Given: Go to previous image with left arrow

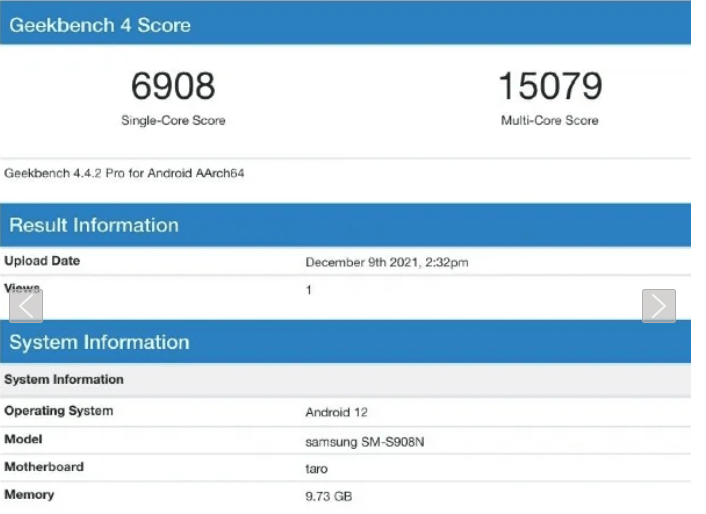Looking at the screenshot, I should pyautogui.click(x=26, y=306).
